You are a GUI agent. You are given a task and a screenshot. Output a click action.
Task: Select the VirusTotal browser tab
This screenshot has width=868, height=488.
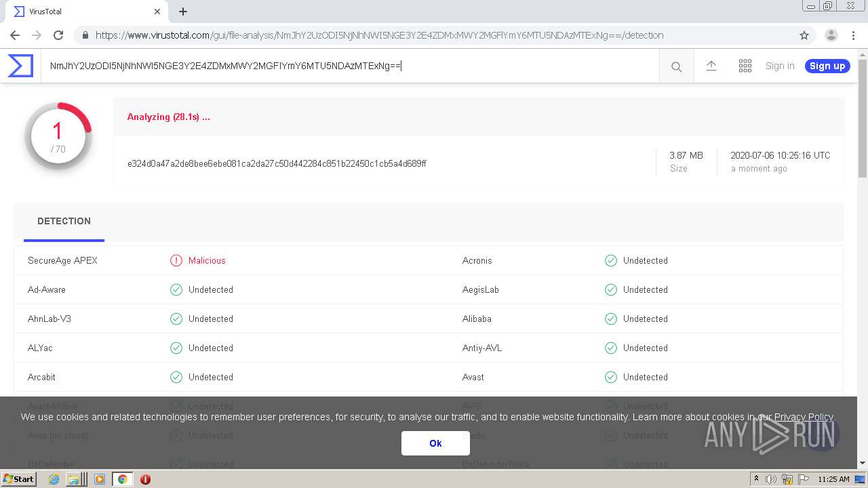87,12
